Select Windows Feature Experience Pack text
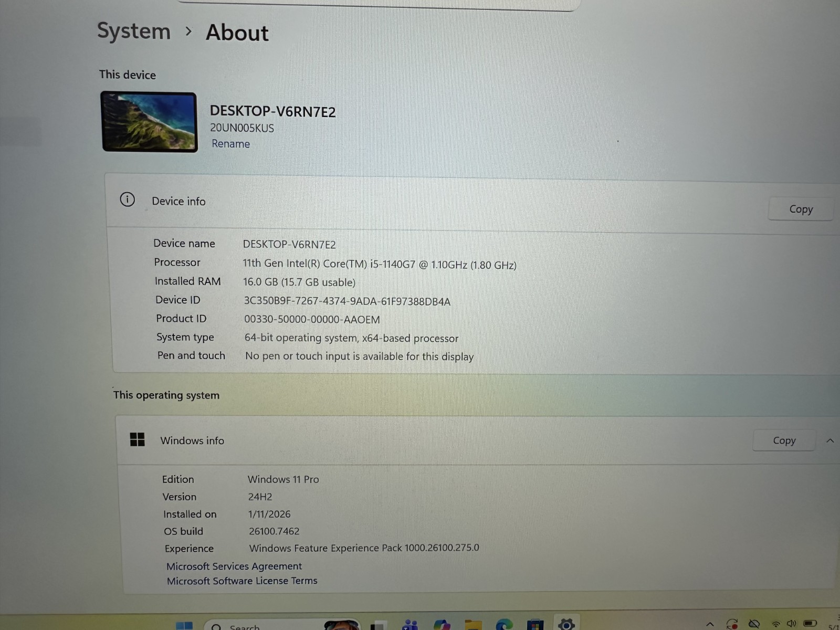The height and width of the screenshot is (630, 840). [x=364, y=548]
